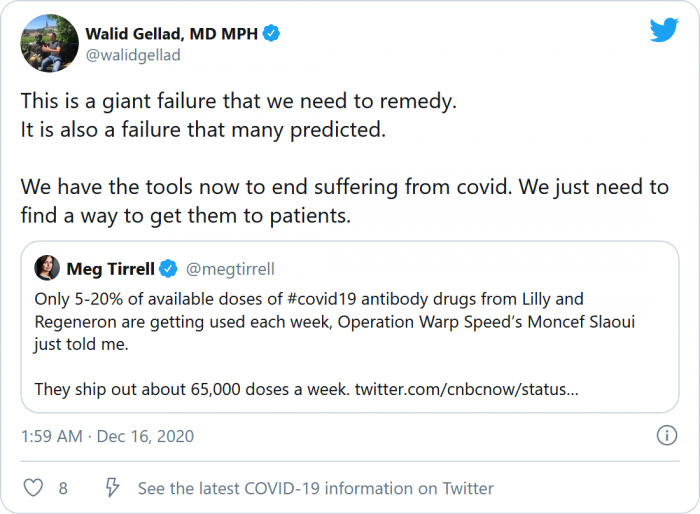This screenshot has width=700, height=514.
Task: Follow the twitter.com/cnbcnow/status link
Action: coord(465,388)
